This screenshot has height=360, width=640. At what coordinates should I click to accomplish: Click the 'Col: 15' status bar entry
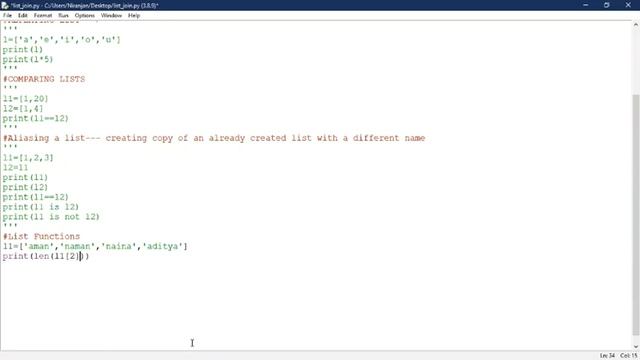pos(629,356)
